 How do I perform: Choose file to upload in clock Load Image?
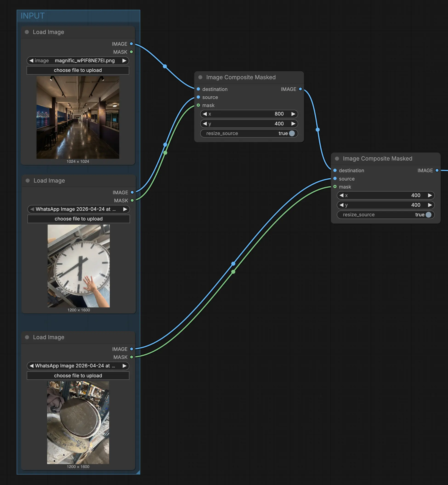pyautogui.click(x=79, y=219)
